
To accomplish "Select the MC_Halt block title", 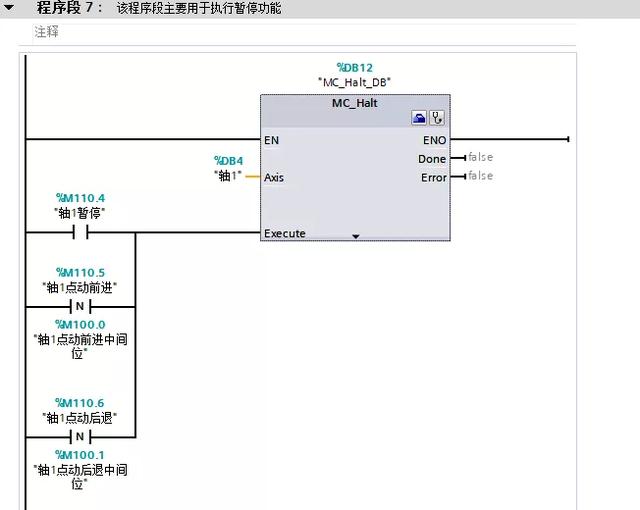I will pyautogui.click(x=354, y=103).
